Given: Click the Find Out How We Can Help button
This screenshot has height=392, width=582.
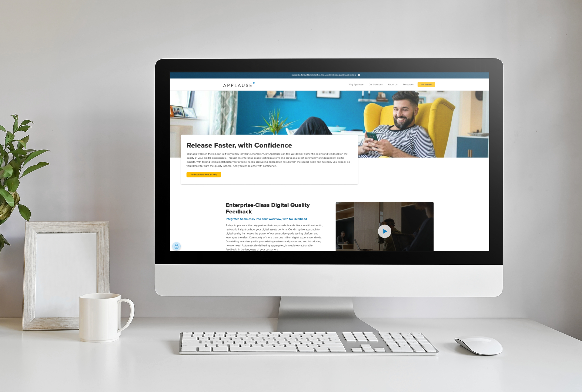Looking at the screenshot, I should [204, 174].
